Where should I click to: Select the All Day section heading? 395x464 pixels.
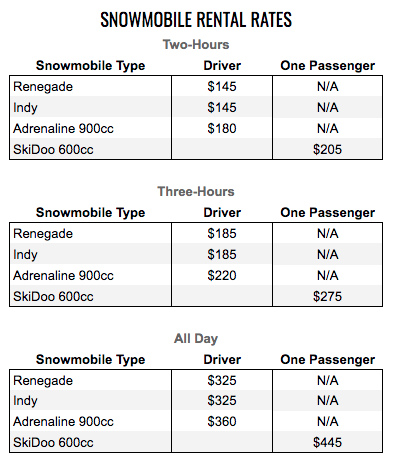(x=196, y=339)
